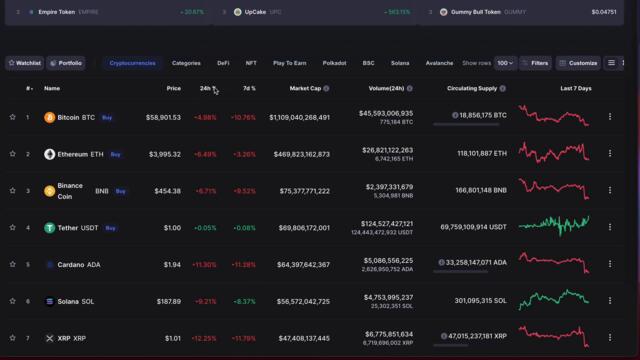This screenshot has height=360, width=640.
Task: Click the Bitcoin coin logo
Action: click(49, 118)
